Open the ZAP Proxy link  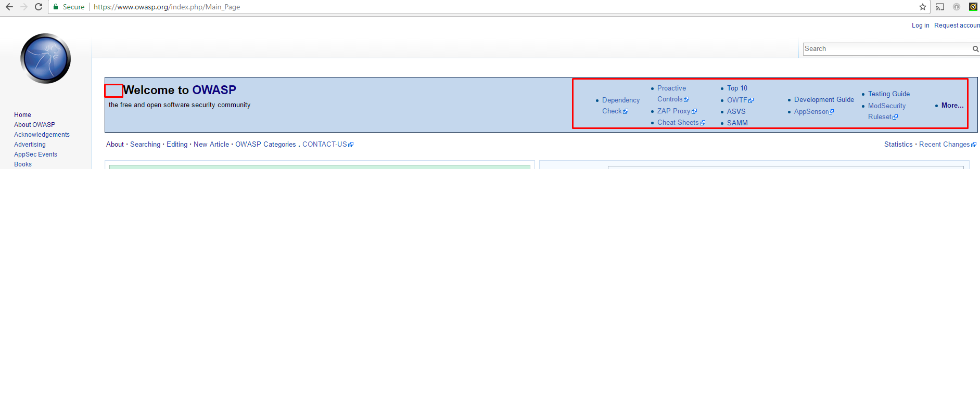677,111
